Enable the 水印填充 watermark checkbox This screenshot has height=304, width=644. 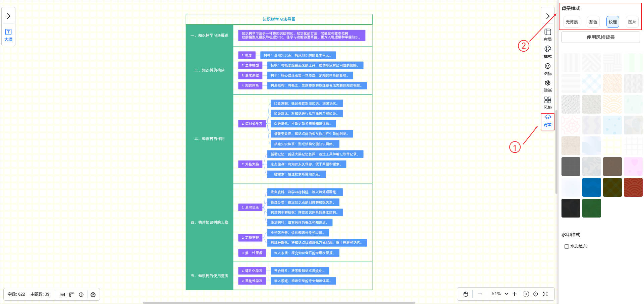tap(567, 246)
